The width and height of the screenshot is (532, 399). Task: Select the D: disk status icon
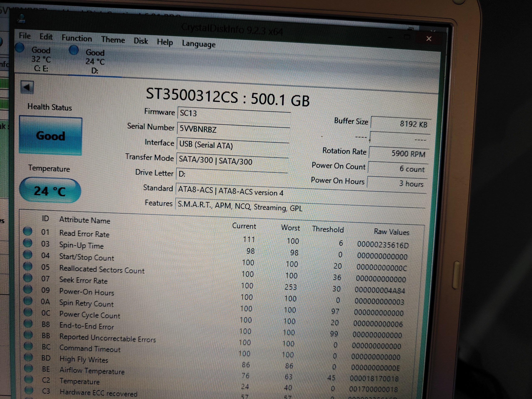tap(74, 50)
